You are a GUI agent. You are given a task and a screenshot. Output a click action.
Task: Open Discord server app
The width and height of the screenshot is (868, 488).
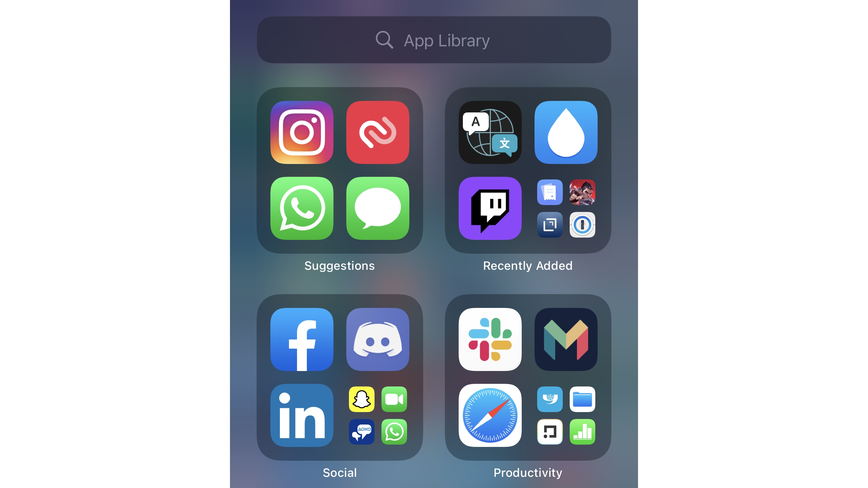pos(377,338)
